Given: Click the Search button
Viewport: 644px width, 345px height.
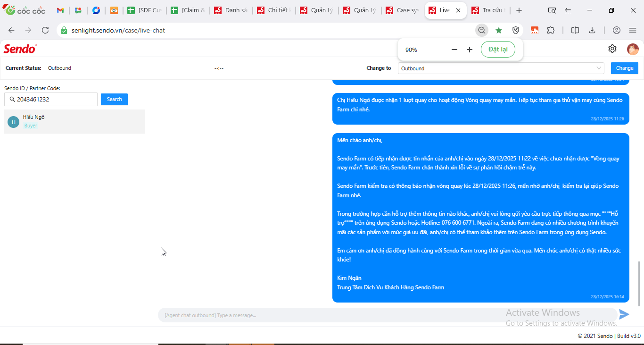Looking at the screenshot, I should tap(114, 99).
